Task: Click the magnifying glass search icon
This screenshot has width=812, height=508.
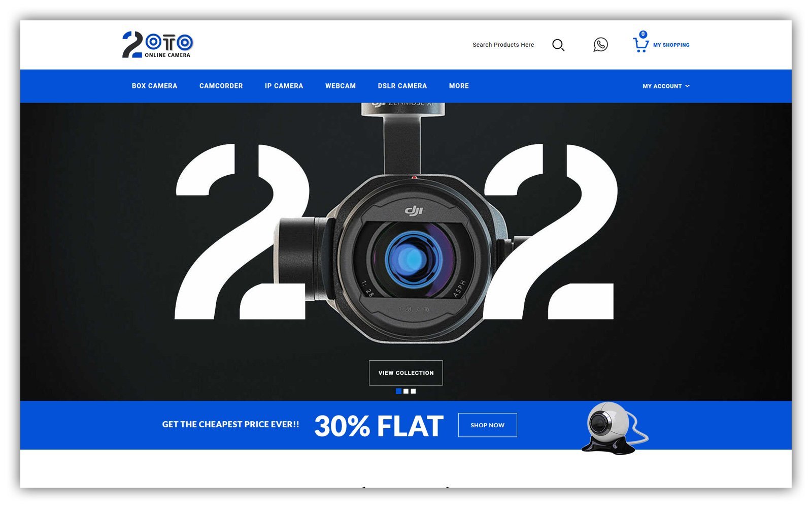Action: click(558, 45)
